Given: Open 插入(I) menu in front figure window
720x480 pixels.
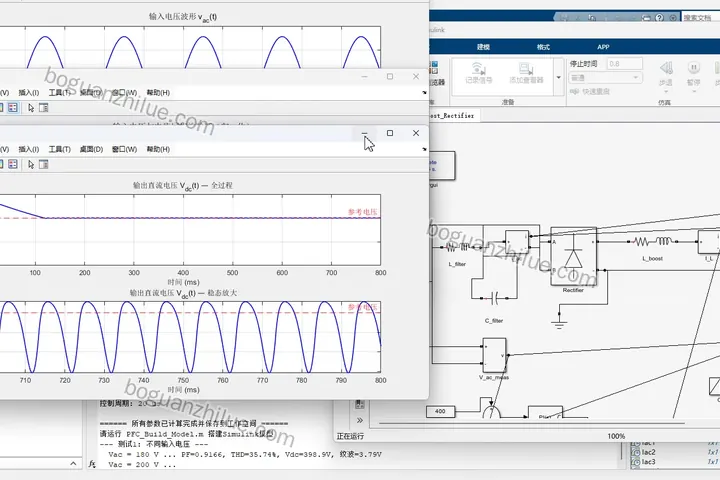Looking at the screenshot, I should pyautogui.click(x=28, y=149).
